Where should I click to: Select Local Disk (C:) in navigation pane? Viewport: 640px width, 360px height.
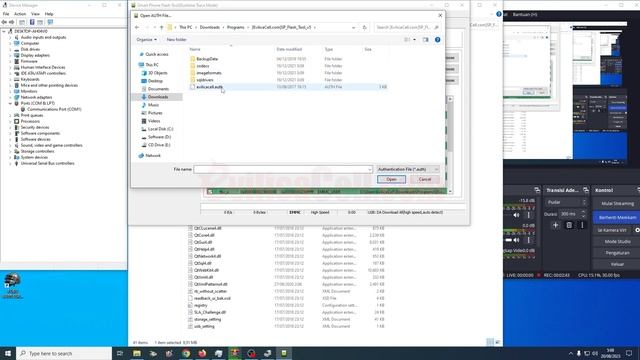pos(160,129)
